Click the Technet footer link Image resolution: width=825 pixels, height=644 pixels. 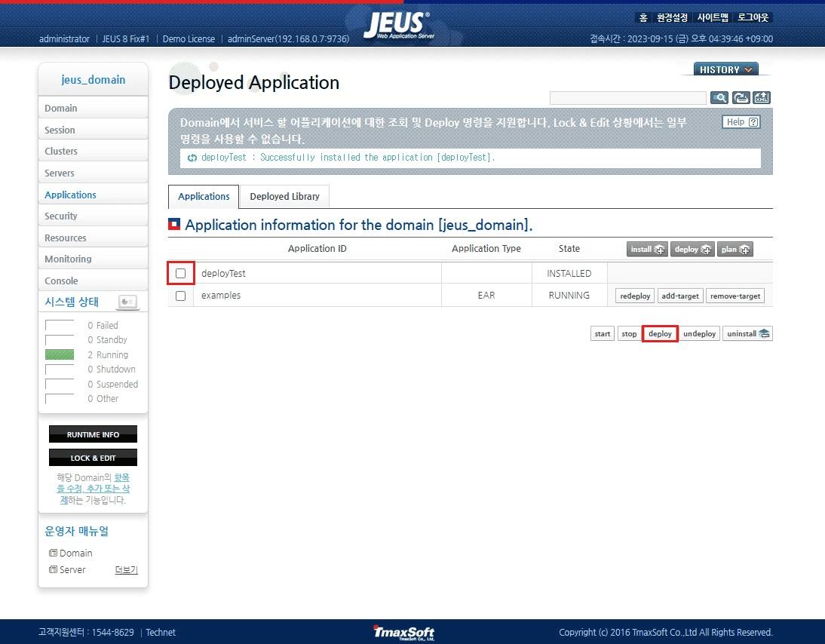click(161, 633)
